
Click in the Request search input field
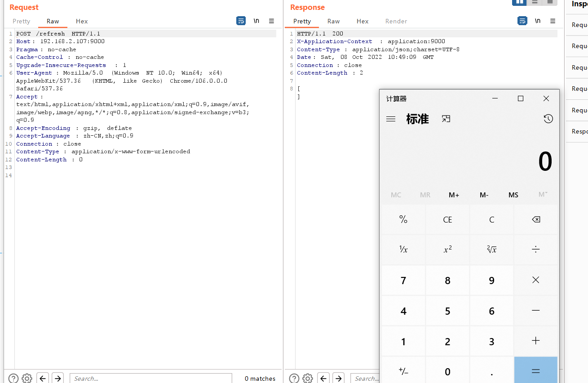point(150,378)
